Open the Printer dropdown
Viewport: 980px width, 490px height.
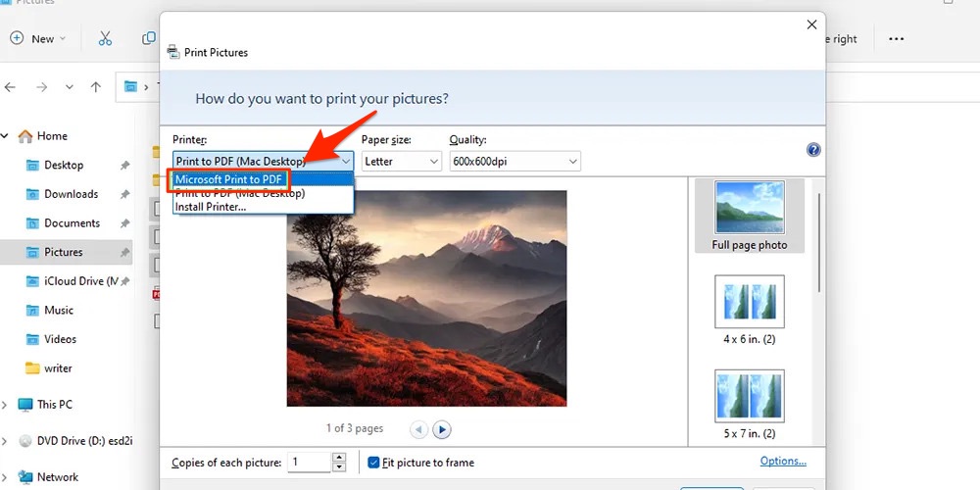[x=263, y=162]
